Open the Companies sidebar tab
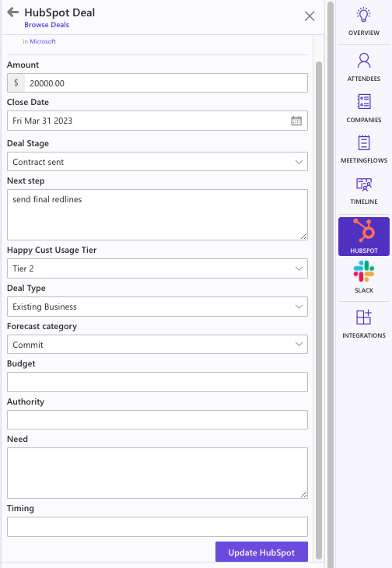This screenshot has height=568, width=392. (364, 108)
